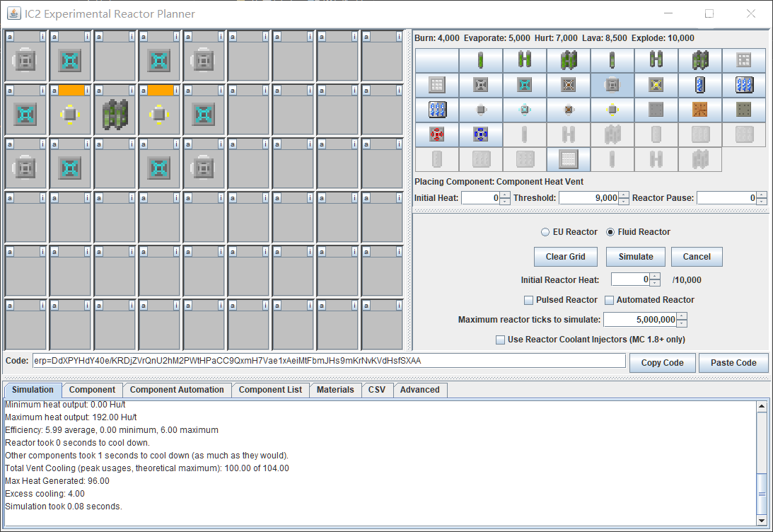
Task: Decrease Initial Heat with the down arrow
Action: 505,201
